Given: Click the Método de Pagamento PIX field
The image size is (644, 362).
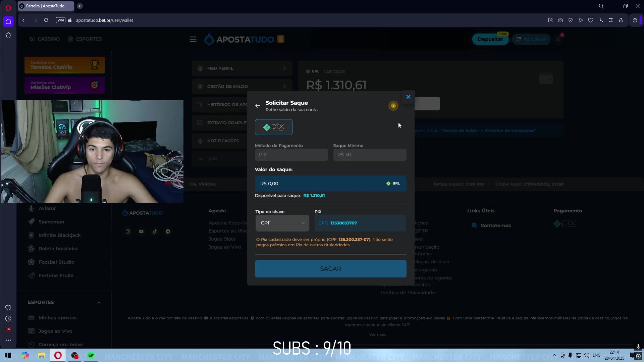Looking at the screenshot, I should (x=291, y=155).
